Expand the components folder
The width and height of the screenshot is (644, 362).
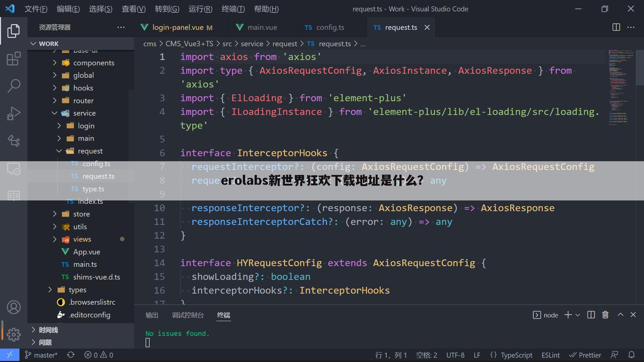[80, 63]
